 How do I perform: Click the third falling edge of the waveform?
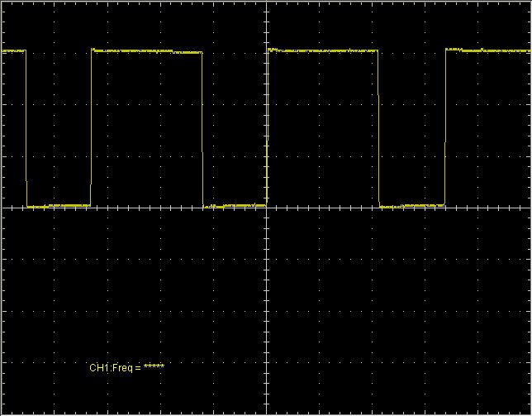tap(379, 128)
